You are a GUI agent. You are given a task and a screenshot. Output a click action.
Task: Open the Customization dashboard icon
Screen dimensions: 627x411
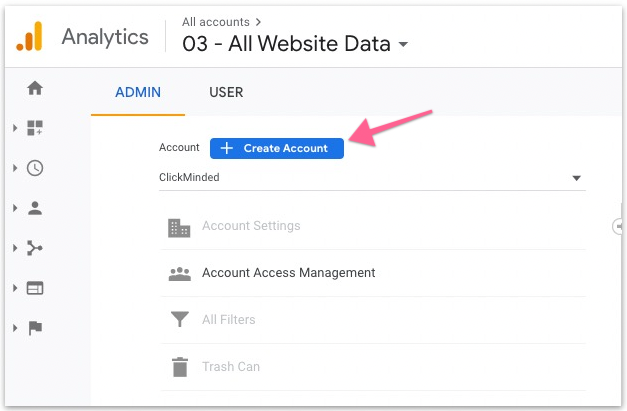tap(35, 128)
